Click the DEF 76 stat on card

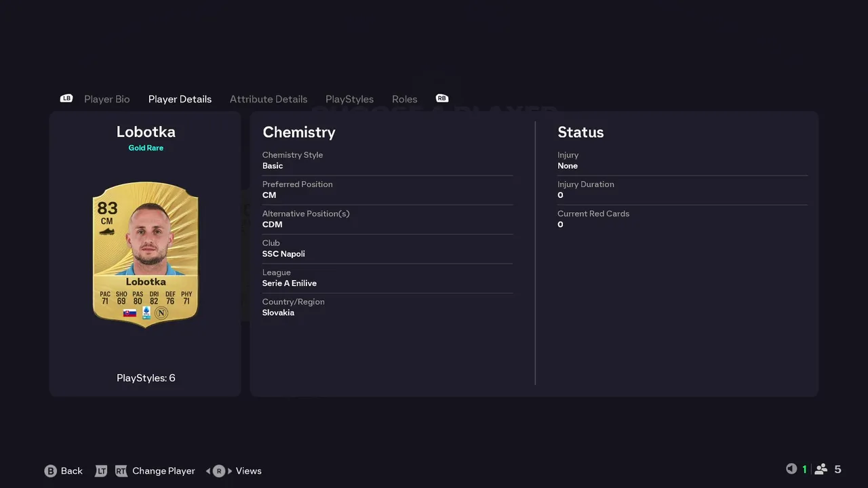[170, 298]
